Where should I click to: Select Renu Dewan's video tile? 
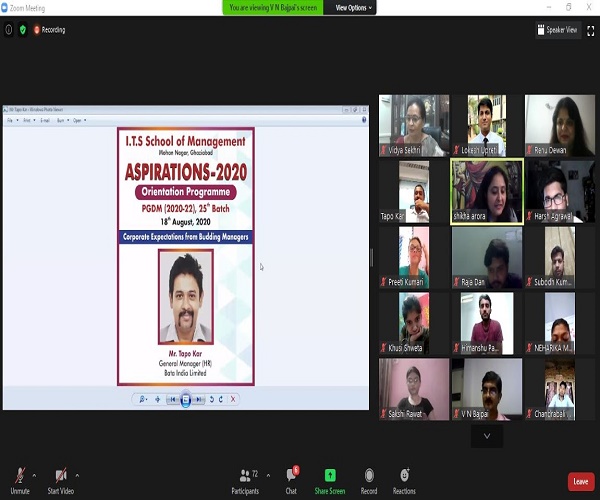(x=560, y=125)
